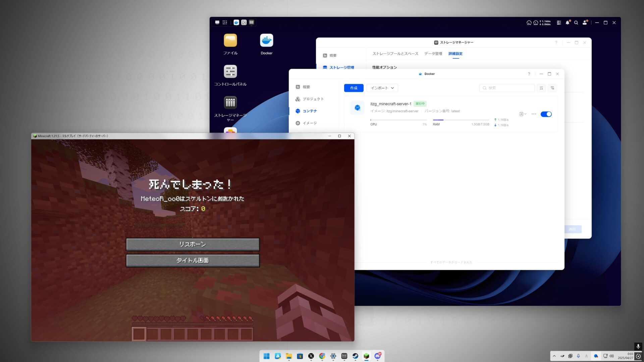Click the notification bell in NAS top bar
Viewport: 644px width, 362px height.
tap(567, 23)
